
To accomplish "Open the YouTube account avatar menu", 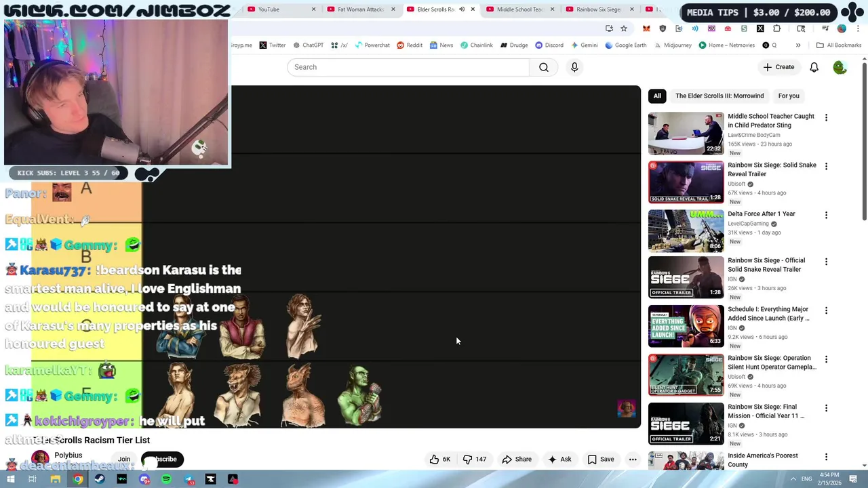I will (840, 67).
